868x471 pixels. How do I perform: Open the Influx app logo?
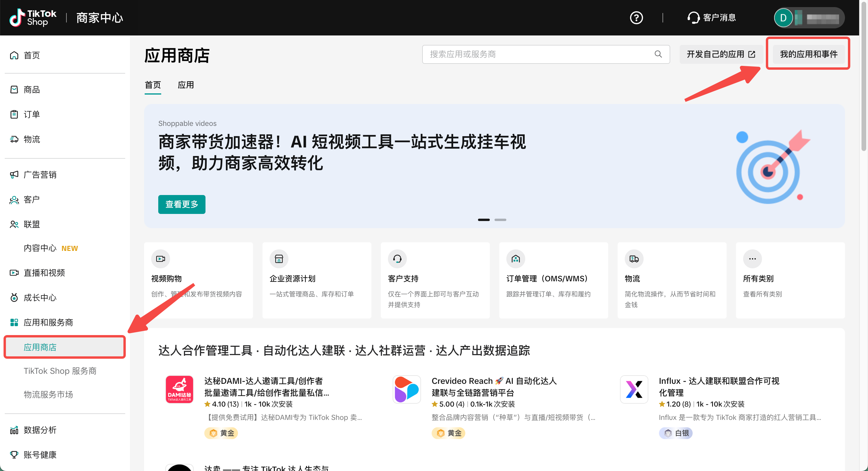click(634, 389)
